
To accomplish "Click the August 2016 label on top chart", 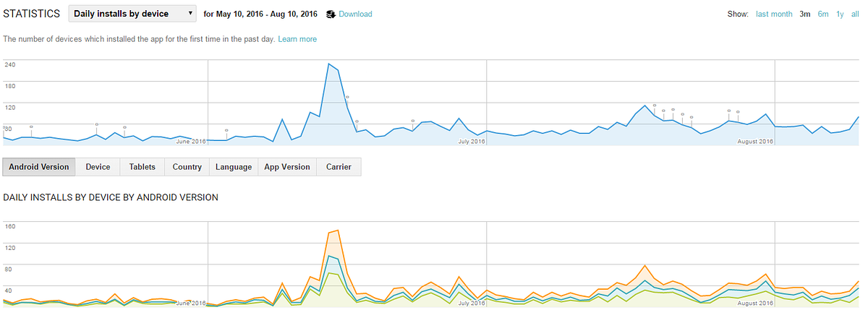I will pos(756,142).
